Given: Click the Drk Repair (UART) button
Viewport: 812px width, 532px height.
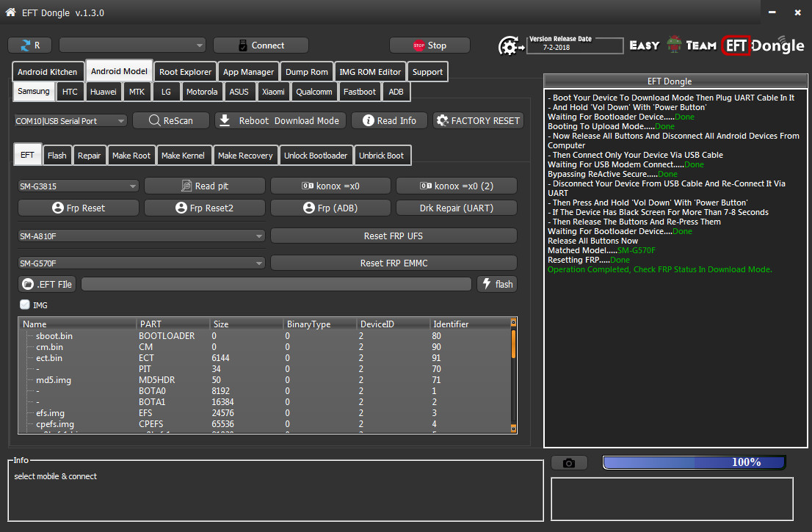Looking at the screenshot, I should pos(456,208).
